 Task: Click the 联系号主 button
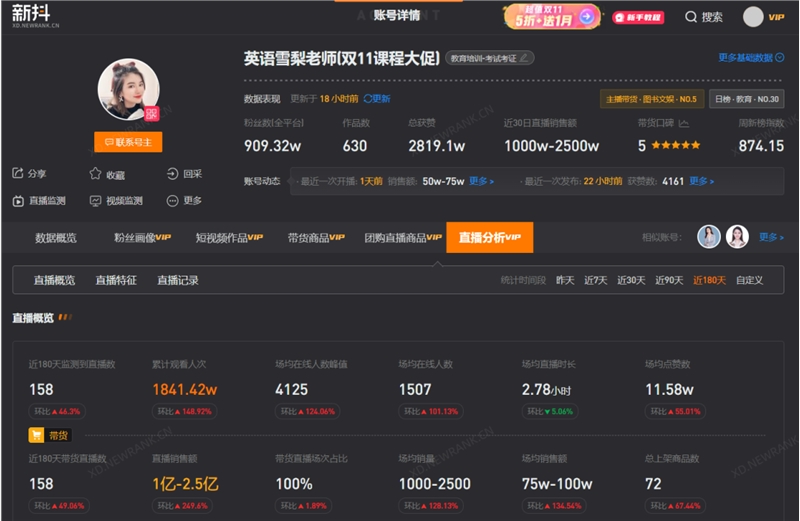click(x=128, y=142)
